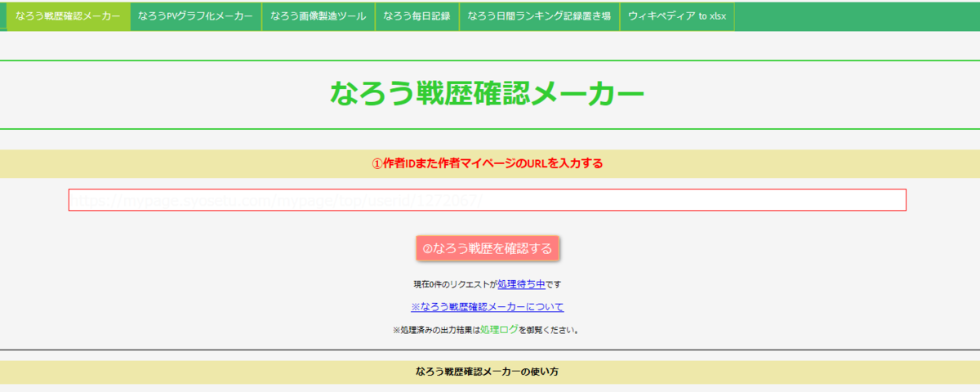Viewport: 980px width, 392px height.
Task: Open the 処理待ち中 link
Action: 521,284
